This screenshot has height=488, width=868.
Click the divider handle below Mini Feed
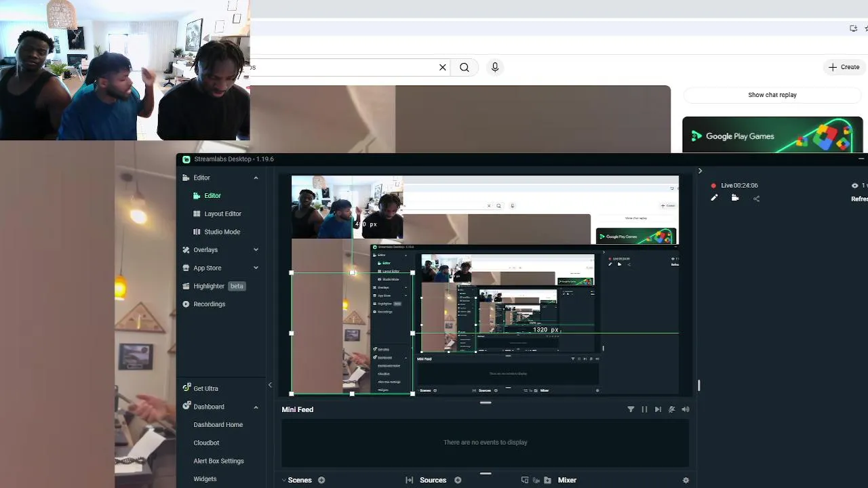click(x=486, y=474)
